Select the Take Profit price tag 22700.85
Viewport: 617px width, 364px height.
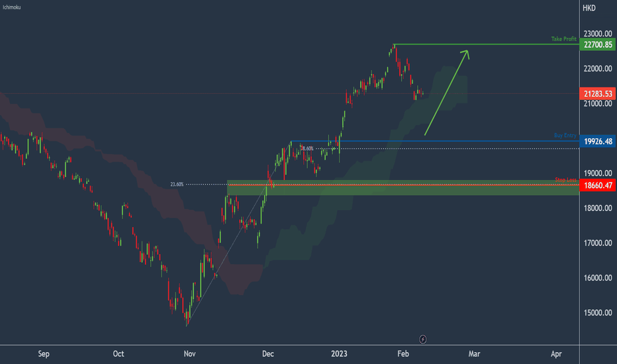coord(598,45)
